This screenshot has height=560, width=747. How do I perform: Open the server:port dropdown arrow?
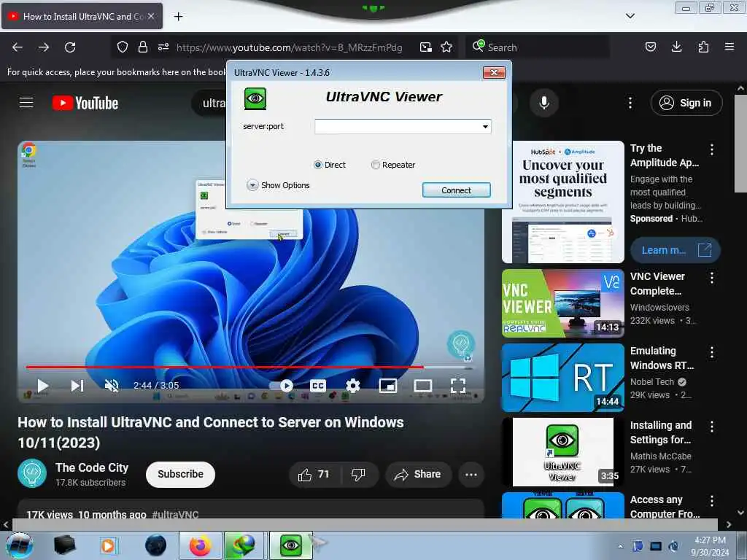[485, 127]
